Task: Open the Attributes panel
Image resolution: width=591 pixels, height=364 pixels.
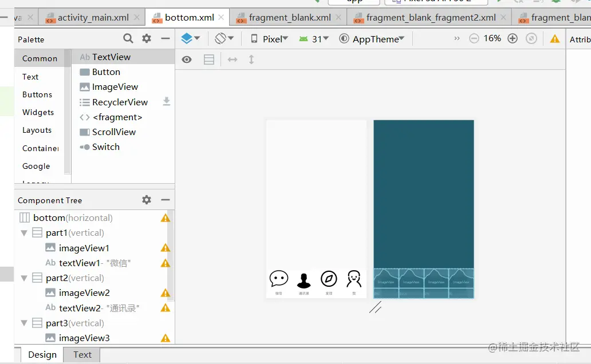Action: click(x=580, y=39)
